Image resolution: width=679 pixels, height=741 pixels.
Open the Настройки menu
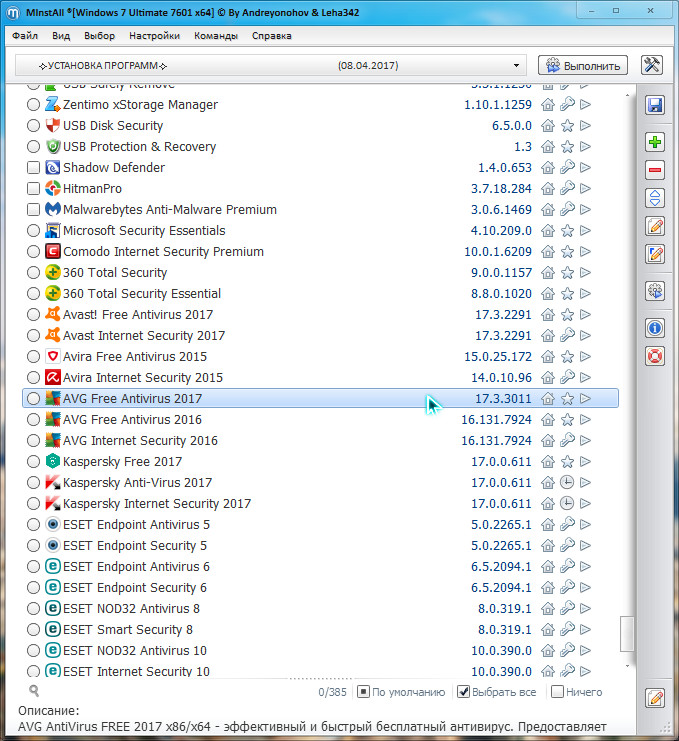[154, 36]
